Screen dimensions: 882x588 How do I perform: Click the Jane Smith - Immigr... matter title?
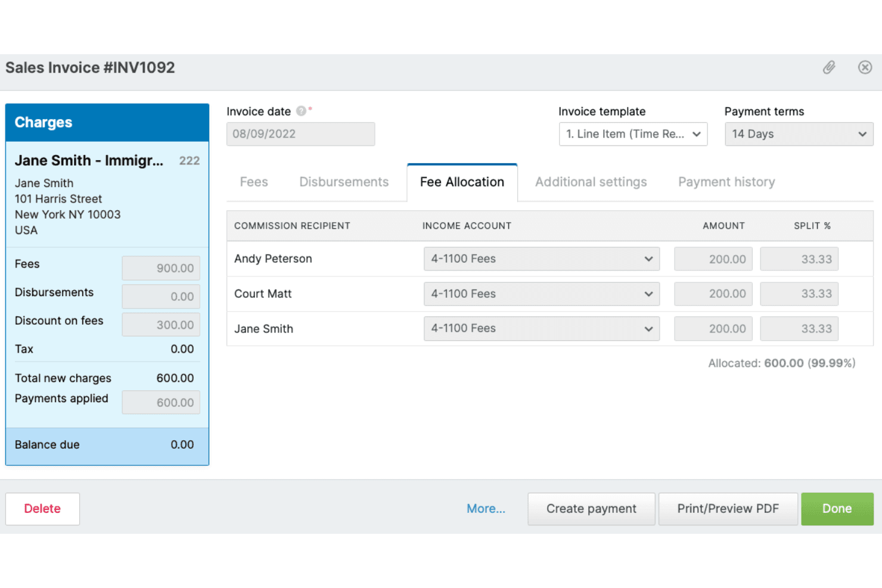coord(89,161)
